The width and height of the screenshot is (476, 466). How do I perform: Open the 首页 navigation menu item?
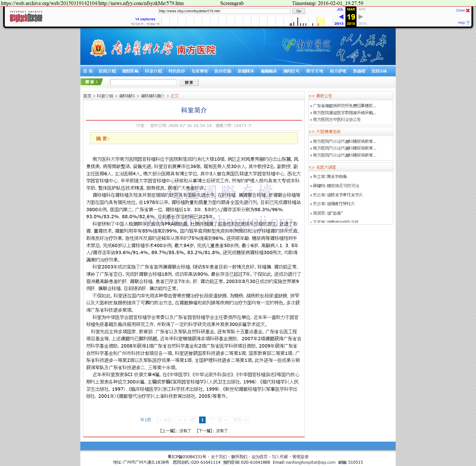point(88,71)
